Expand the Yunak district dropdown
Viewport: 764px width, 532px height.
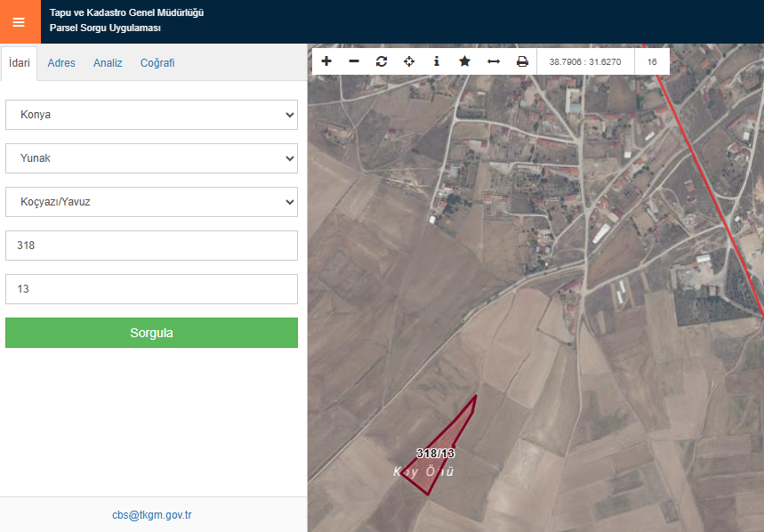151,158
